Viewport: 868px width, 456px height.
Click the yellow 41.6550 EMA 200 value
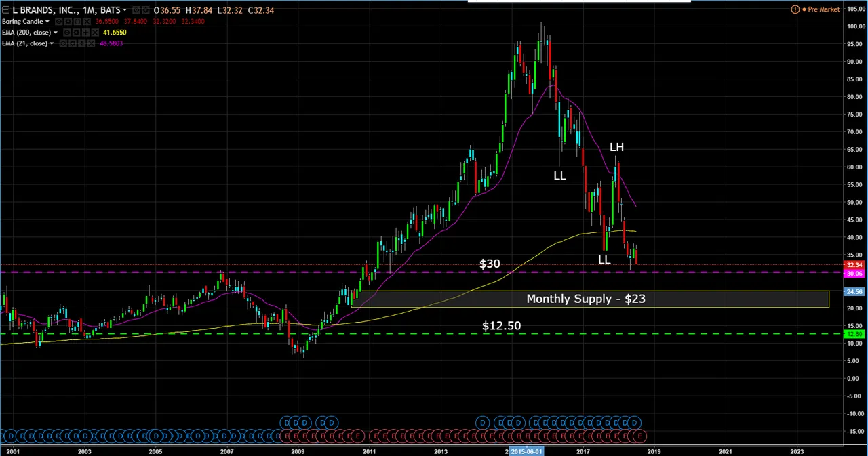click(x=115, y=33)
